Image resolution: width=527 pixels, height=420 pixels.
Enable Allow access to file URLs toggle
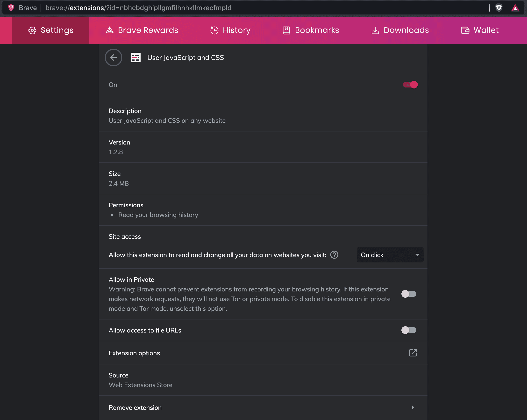click(x=409, y=330)
